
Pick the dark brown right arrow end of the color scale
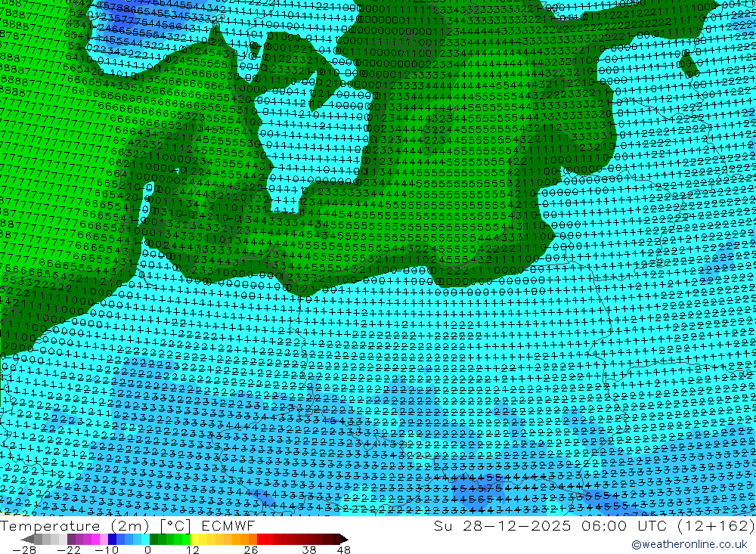coord(344,540)
